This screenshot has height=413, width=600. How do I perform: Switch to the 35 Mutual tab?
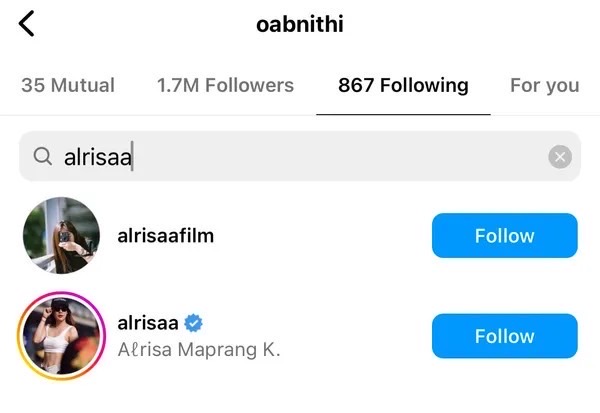pos(68,85)
